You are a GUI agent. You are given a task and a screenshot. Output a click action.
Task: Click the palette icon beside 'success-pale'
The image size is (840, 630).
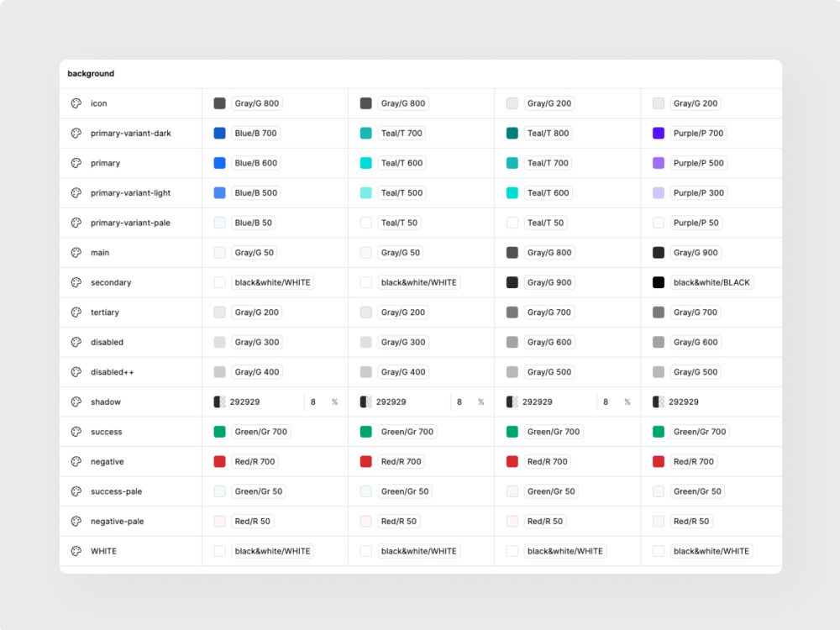click(x=76, y=491)
